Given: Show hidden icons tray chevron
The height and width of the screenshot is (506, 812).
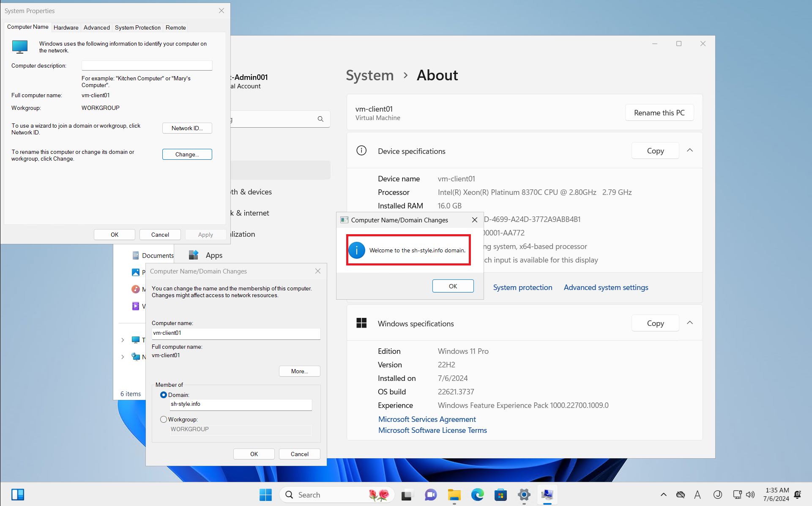Looking at the screenshot, I should pos(663,495).
